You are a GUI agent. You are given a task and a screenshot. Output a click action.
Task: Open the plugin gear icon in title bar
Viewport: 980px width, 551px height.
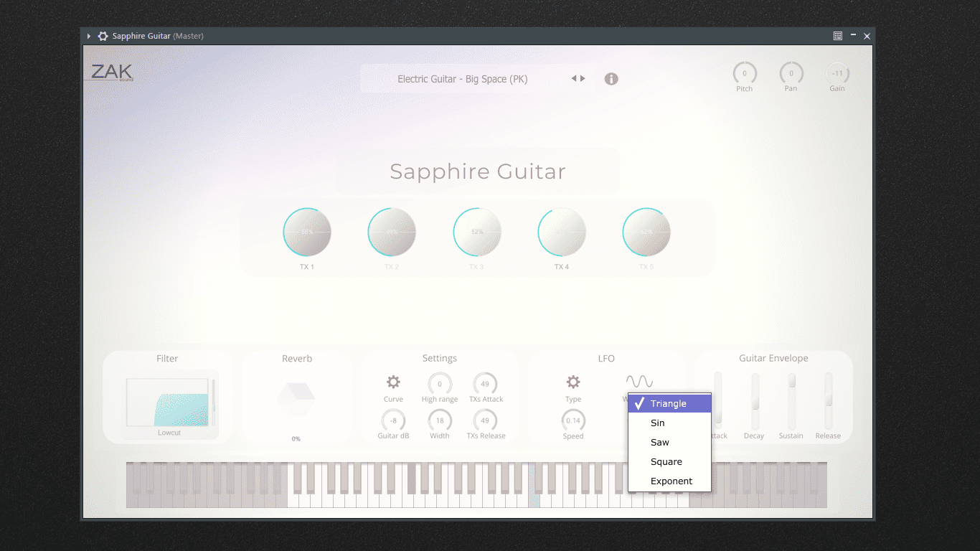pyautogui.click(x=103, y=36)
